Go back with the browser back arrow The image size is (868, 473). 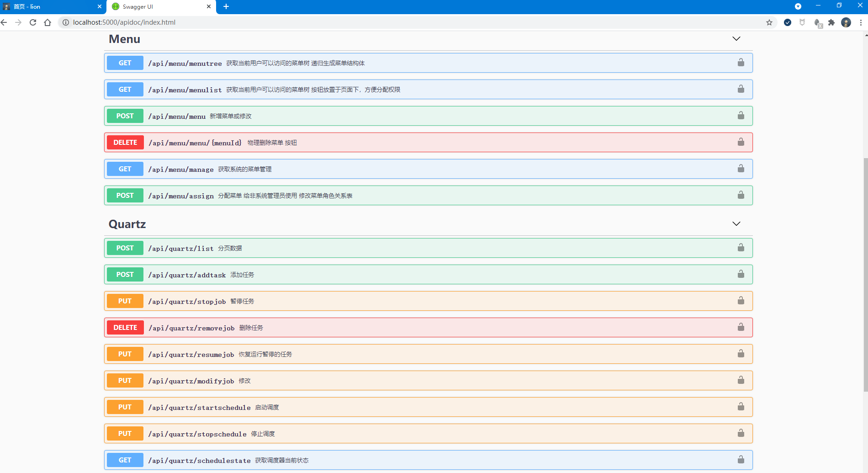point(4,22)
